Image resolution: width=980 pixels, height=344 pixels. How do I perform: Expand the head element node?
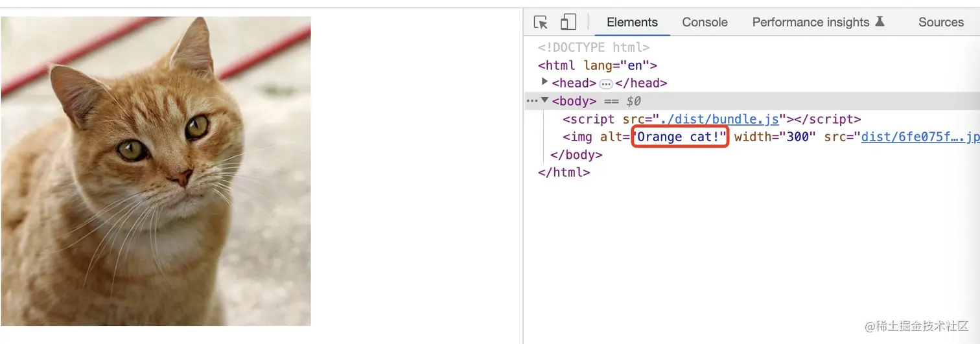(x=544, y=82)
